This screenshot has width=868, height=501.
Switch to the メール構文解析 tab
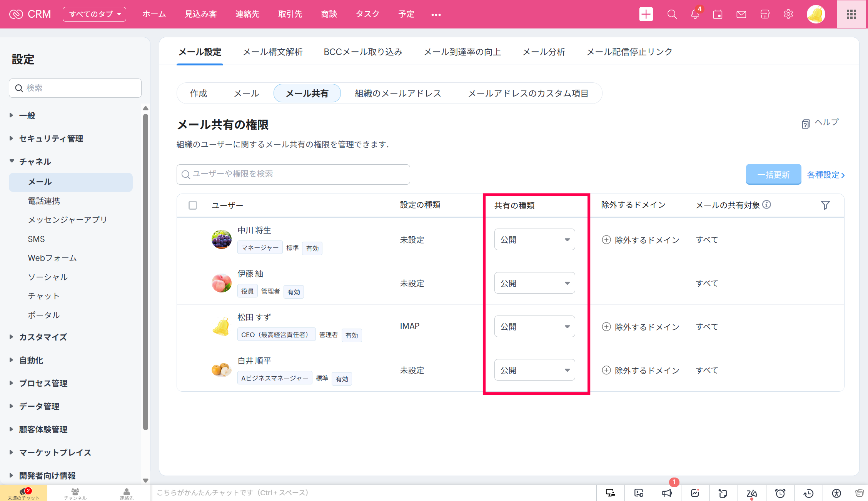(272, 52)
